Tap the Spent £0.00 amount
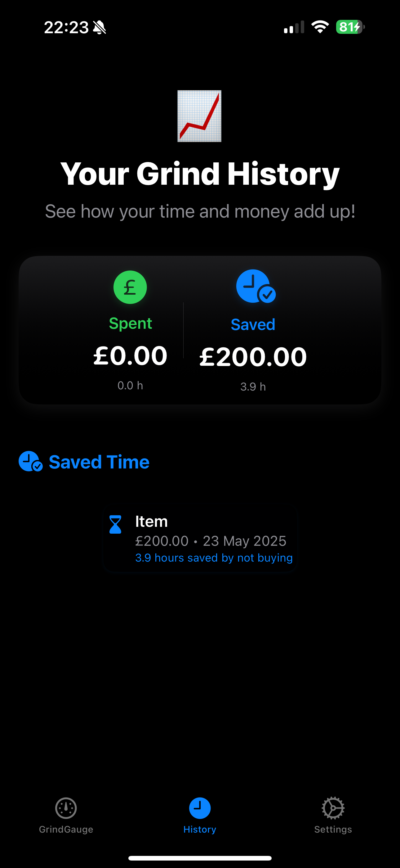This screenshot has width=400, height=868. click(x=130, y=356)
